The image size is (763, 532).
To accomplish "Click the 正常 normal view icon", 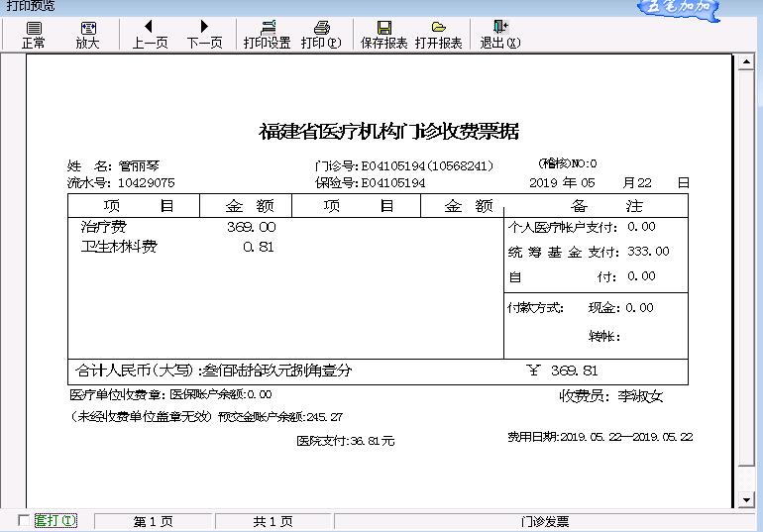I will pos(34,28).
